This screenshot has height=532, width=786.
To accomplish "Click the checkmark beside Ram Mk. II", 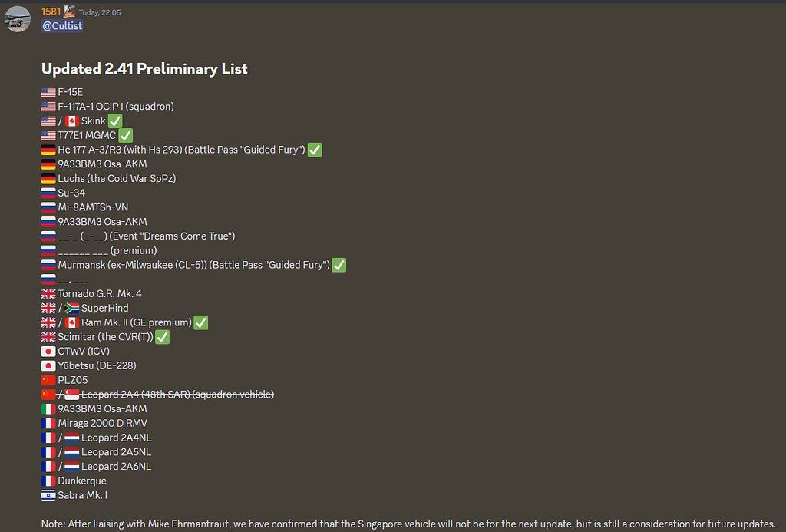I will (x=200, y=322).
